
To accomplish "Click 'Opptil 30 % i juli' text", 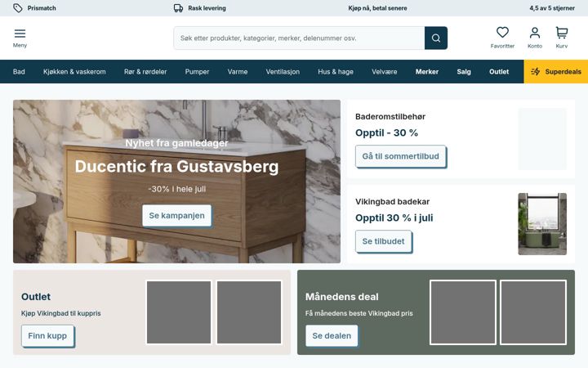I will pos(394,218).
